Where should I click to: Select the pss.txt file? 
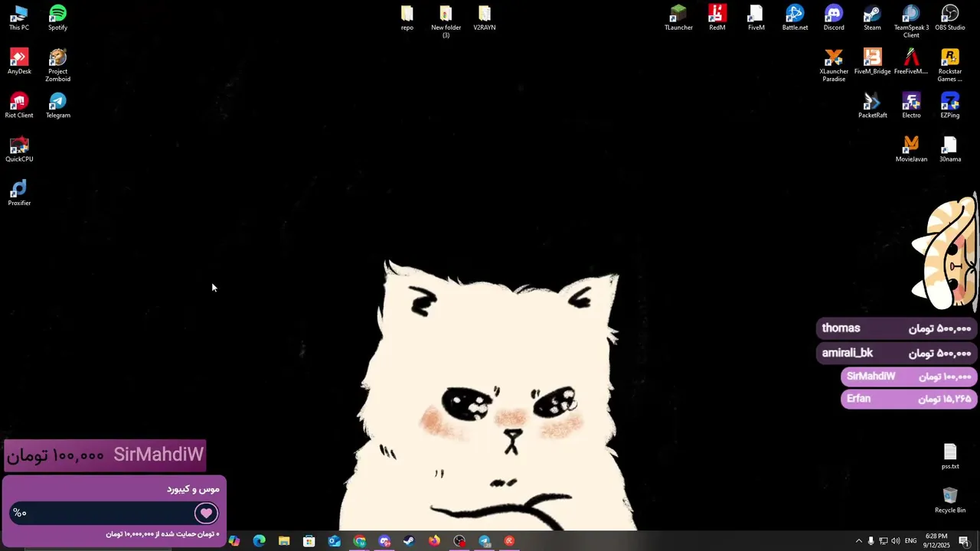point(950,456)
